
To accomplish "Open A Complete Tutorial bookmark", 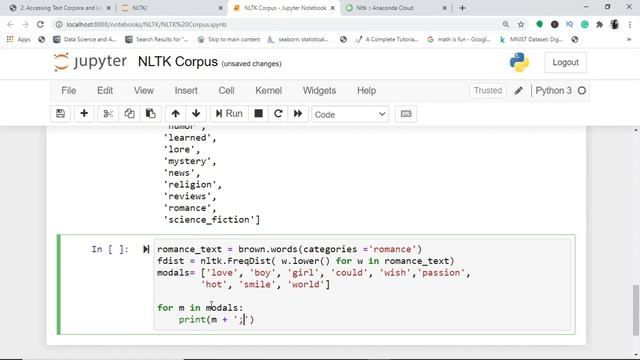I will click(x=387, y=40).
